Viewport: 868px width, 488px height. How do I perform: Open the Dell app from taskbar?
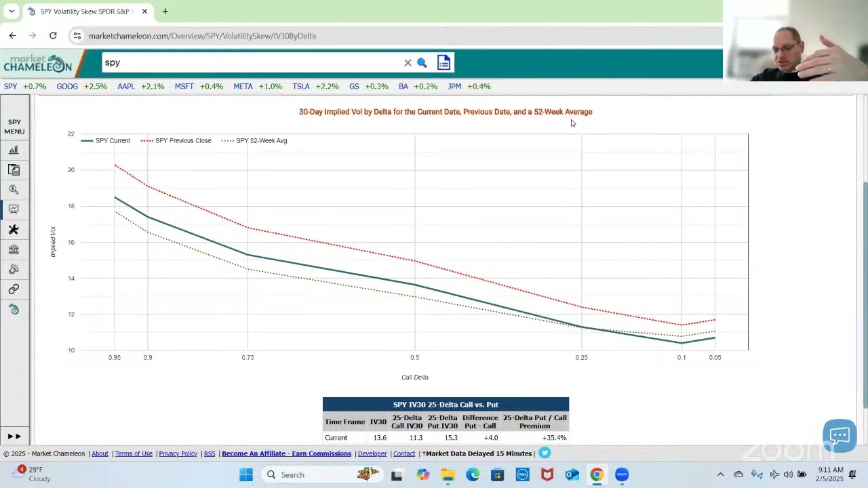pyautogui.click(x=522, y=474)
